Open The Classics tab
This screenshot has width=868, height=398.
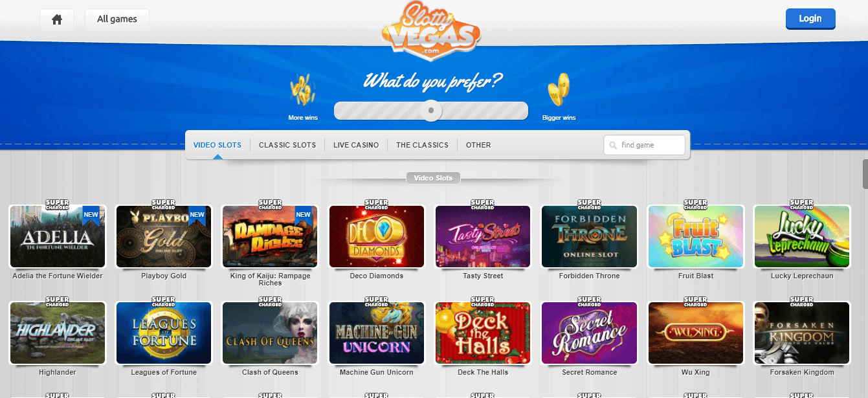pyautogui.click(x=422, y=145)
